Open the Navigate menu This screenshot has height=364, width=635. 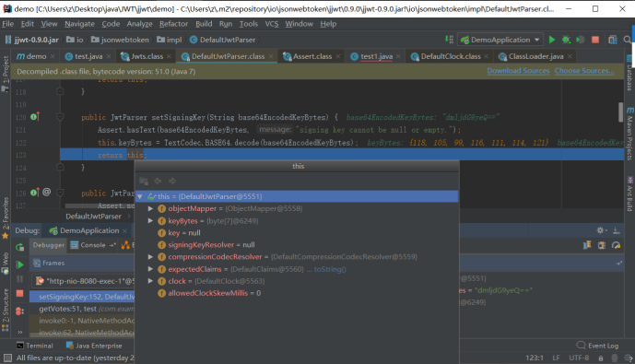click(x=79, y=24)
